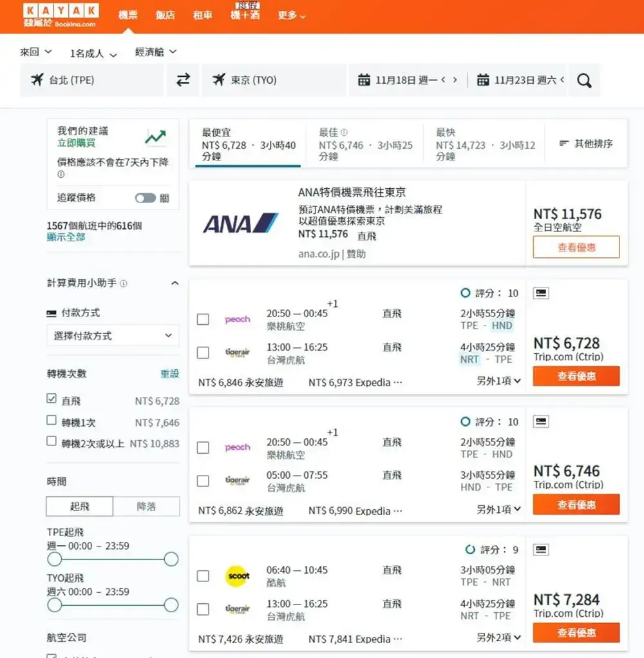Sort results by 最佳 best
This screenshot has width=644, height=658.
click(x=365, y=144)
